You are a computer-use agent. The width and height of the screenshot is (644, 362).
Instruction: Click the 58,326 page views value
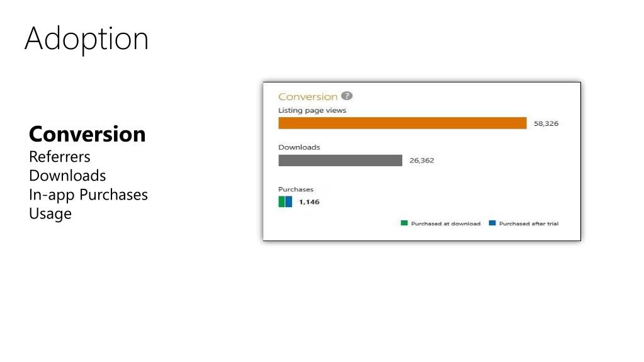[x=546, y=123]
